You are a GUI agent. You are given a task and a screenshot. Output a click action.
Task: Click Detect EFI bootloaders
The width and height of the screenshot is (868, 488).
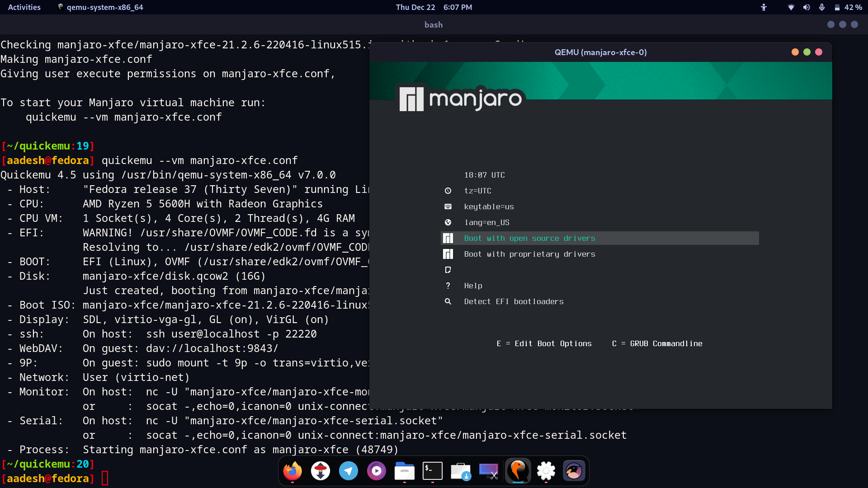pos(514,301)
